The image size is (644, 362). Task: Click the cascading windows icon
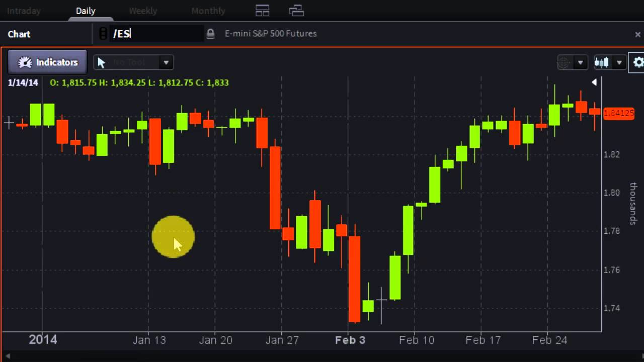(296, 10)
